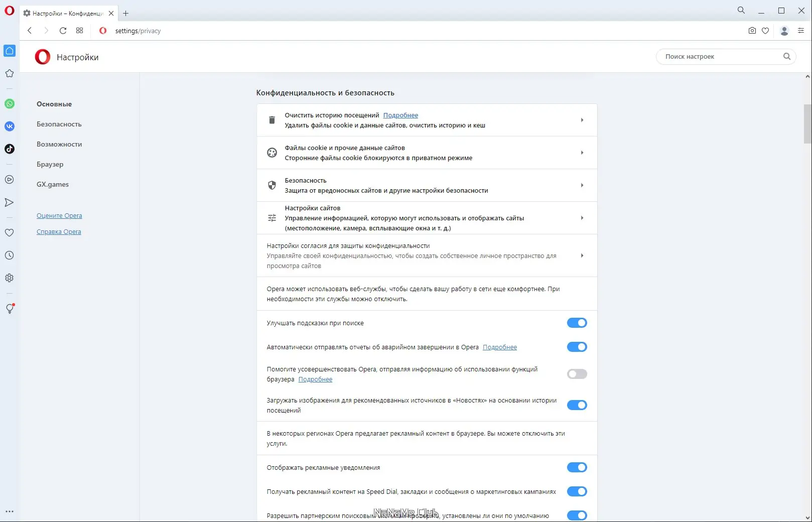Open the Opera main menu logo
The width and height of the screenshot is (812, 522).
pyautogui.click(x=10, y=11)
